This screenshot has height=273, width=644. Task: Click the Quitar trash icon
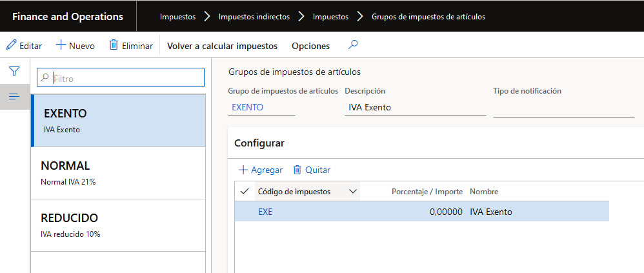pos(297,170)
